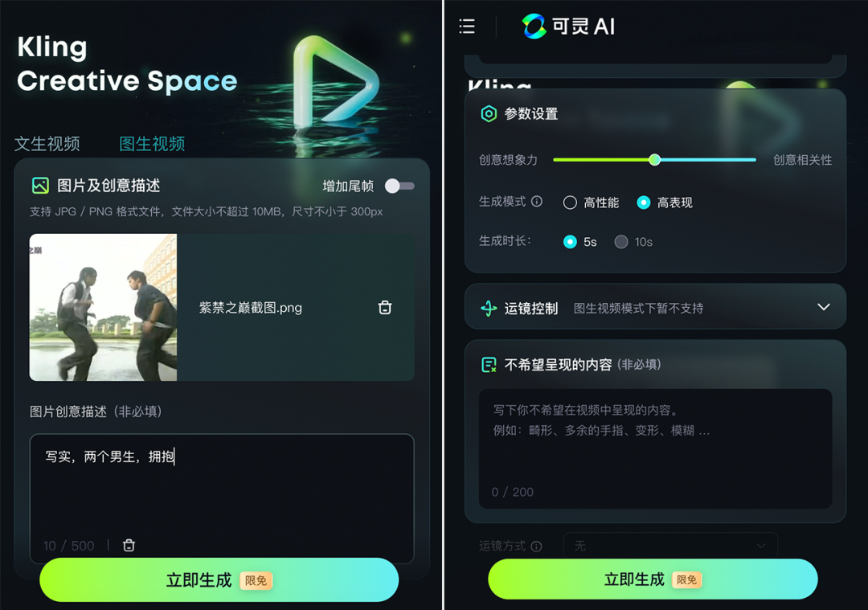868x610 pixels.
Task: Expand the 运镜控制 section chevron
Action: pos(824,307)
